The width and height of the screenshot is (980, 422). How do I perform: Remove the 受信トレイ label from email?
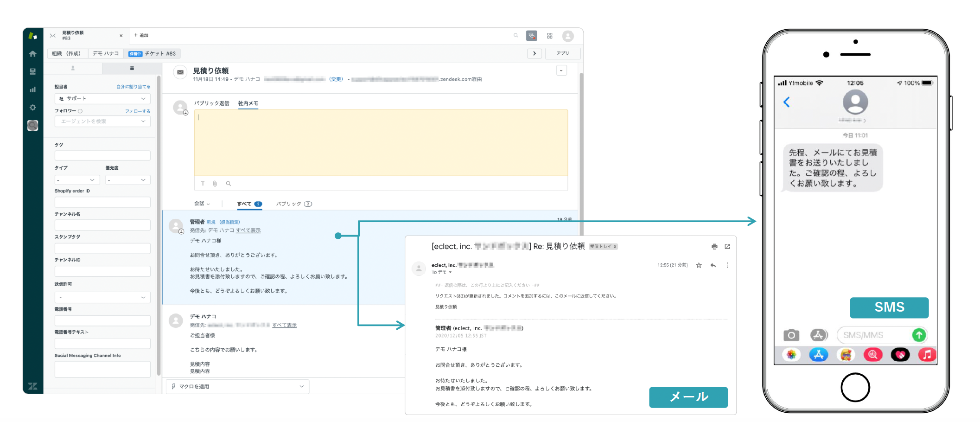(615, 247)
